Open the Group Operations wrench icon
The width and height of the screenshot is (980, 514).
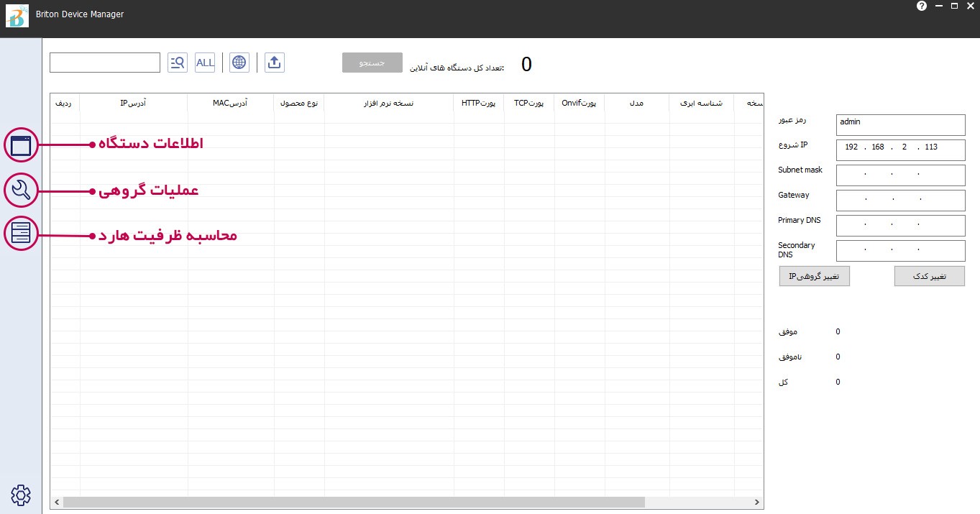click(21, 191)
